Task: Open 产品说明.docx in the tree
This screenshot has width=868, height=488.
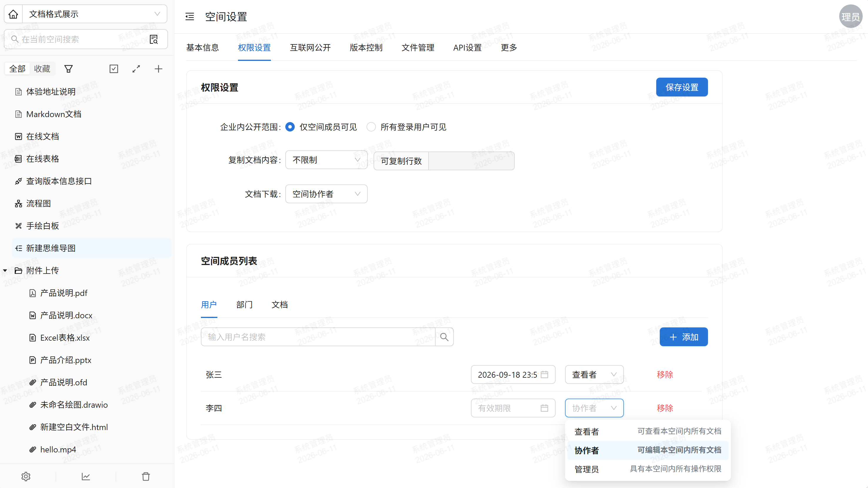Action: 66,315
